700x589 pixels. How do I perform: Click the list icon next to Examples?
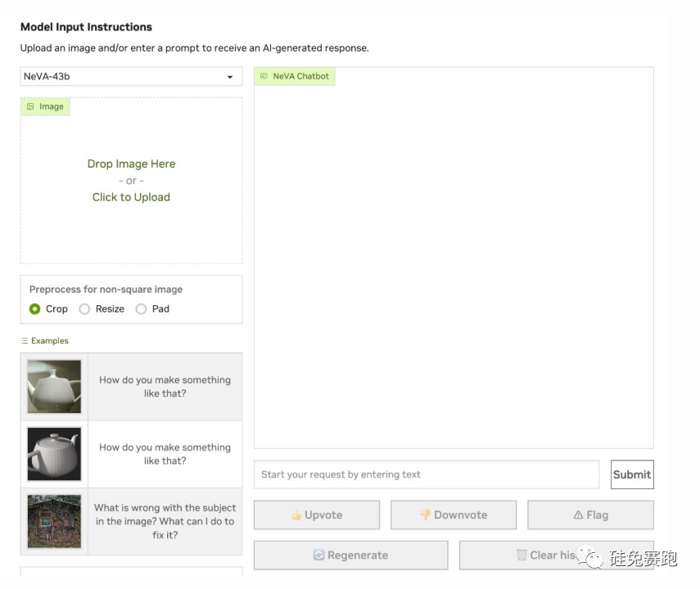click(x=25, y=341)
